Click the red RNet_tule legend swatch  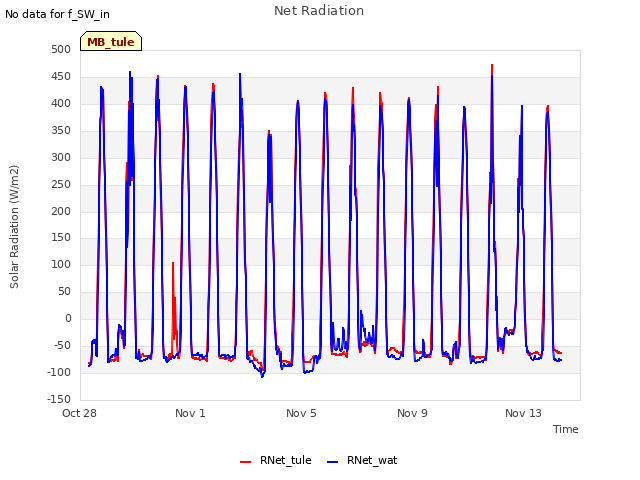245,462
